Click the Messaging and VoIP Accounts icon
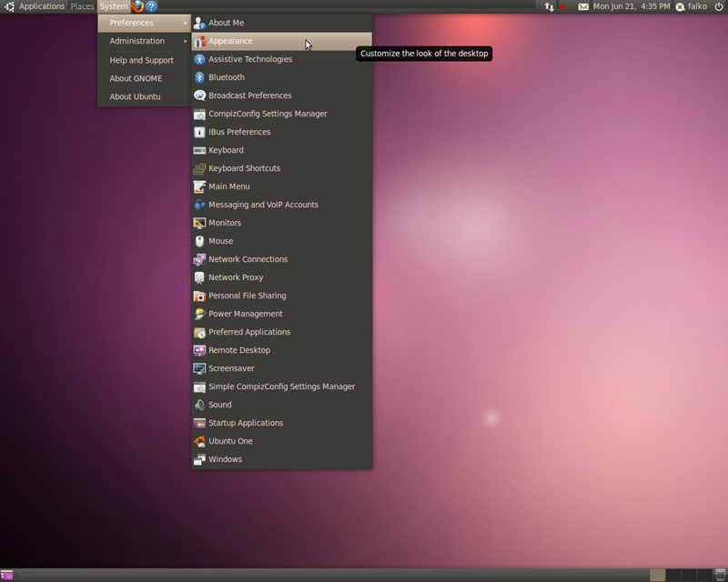728x582 pixels. click(199, 205)
